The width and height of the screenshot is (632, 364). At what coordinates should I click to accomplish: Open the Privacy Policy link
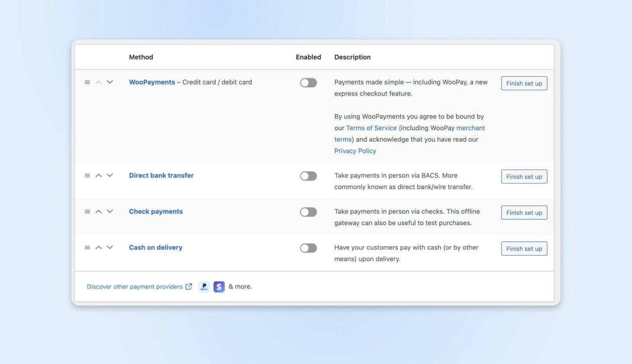tap(355, 151)
